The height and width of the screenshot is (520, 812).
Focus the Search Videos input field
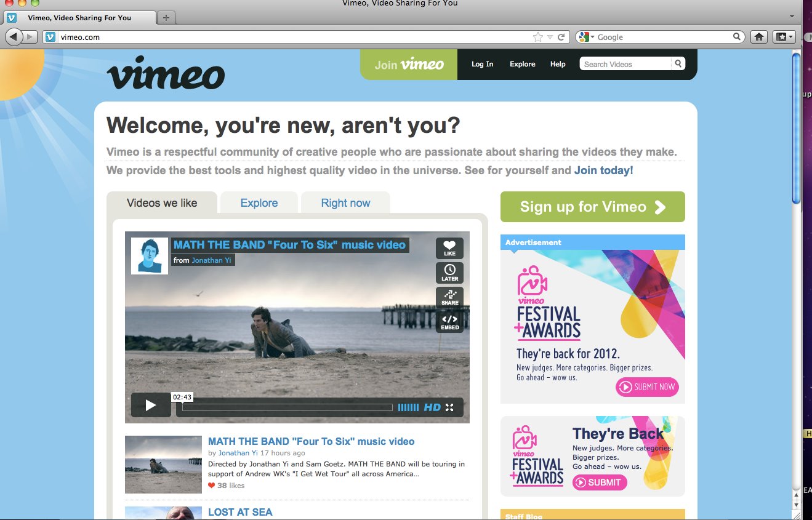(625, 64)
